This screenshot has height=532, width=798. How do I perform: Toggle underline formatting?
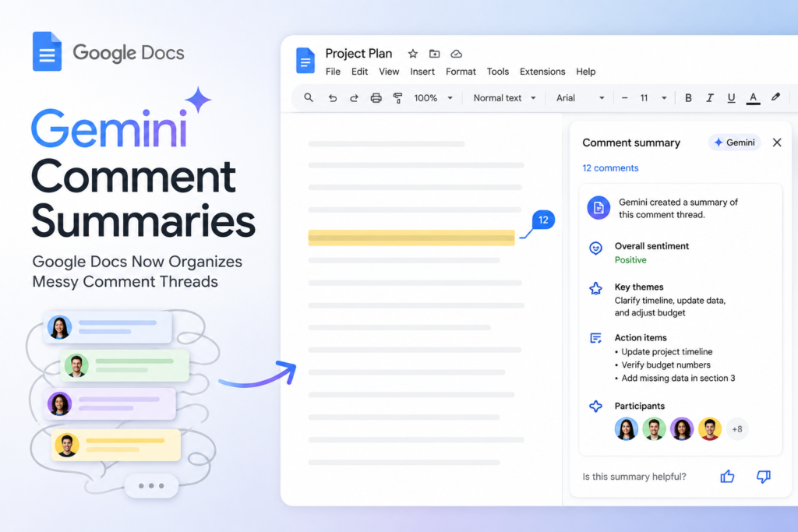point(731,98)
